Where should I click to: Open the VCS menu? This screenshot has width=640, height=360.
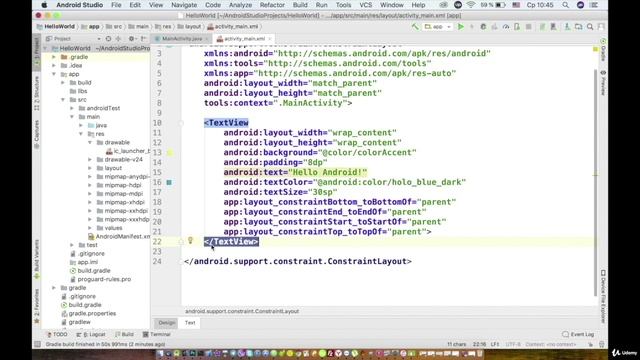pyautogui.click(x=366, y=5)
